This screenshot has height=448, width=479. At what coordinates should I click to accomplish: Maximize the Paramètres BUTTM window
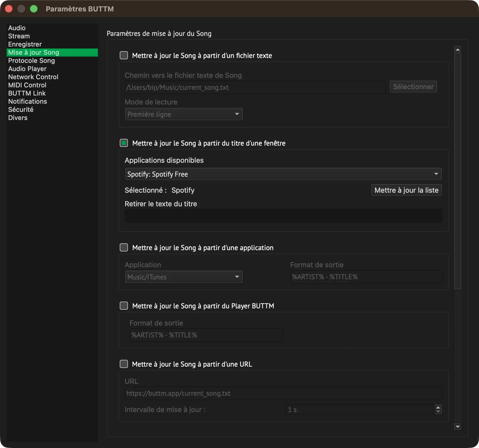[34, 9]
